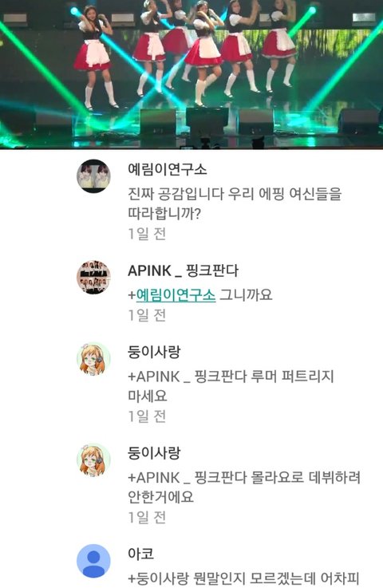Click the 1일 전 timestamp under 안한거에요
The width and height of the screenshot is (383, 588).
(147, 518)
